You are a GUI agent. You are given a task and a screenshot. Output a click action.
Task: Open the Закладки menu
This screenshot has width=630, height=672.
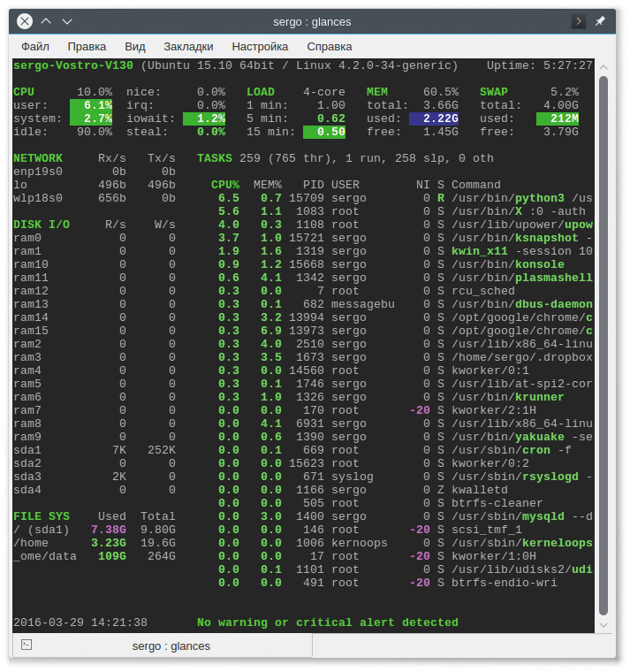pyautogui.click(x=188, y=46)
